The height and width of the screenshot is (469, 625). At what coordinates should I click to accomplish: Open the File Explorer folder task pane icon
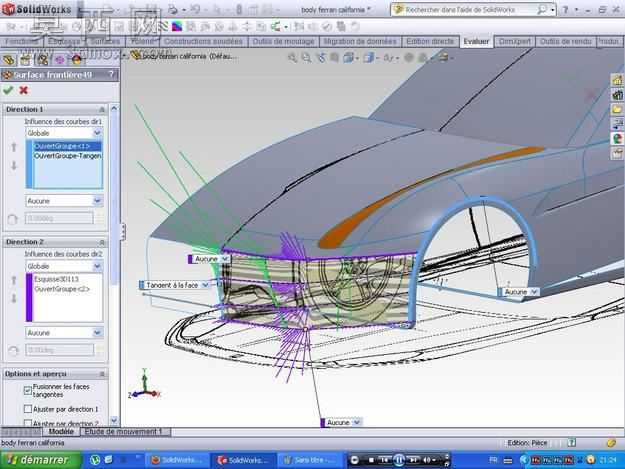pos(617,109)
